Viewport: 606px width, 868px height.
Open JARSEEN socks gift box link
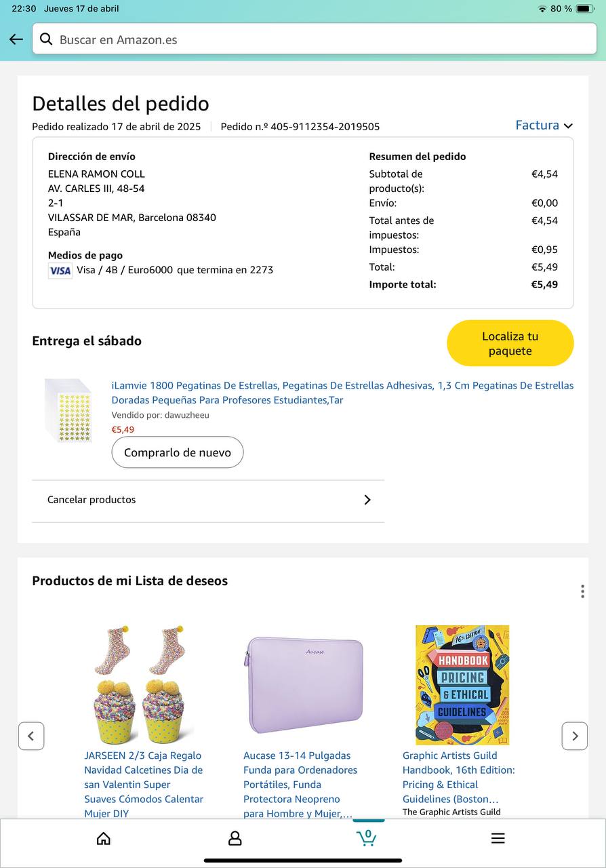(x=144, y=784)
